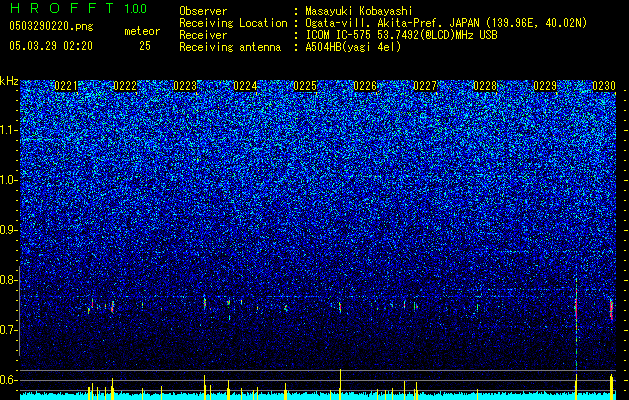Click the meteor count value 25
Image resolution: width=629 pixels, height=400 pixels.
[x=145, y=46]
